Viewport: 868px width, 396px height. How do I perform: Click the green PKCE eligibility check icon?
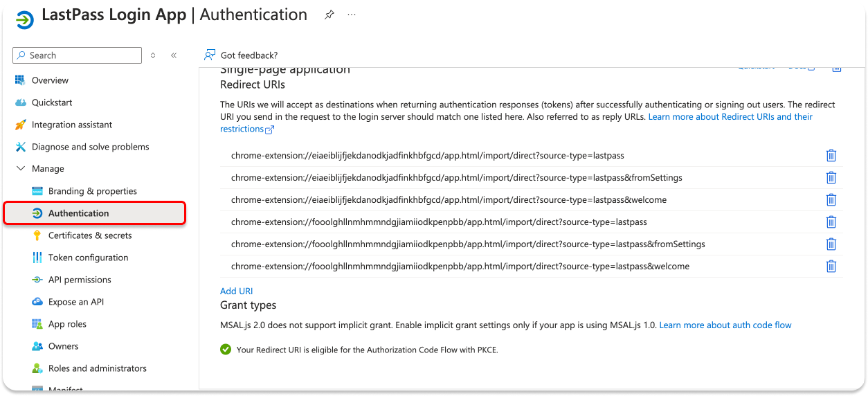coord(226,350)
